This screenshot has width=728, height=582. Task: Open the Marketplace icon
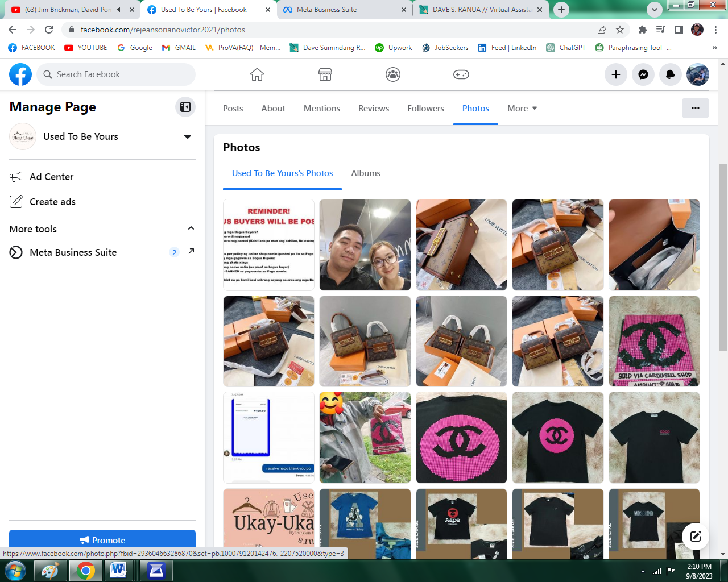(x=325, y=74)
